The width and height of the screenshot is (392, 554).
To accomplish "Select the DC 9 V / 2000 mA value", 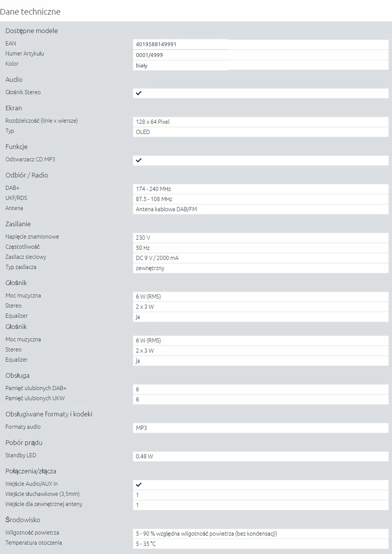I will pyautogui.click(x=157, y=258).
